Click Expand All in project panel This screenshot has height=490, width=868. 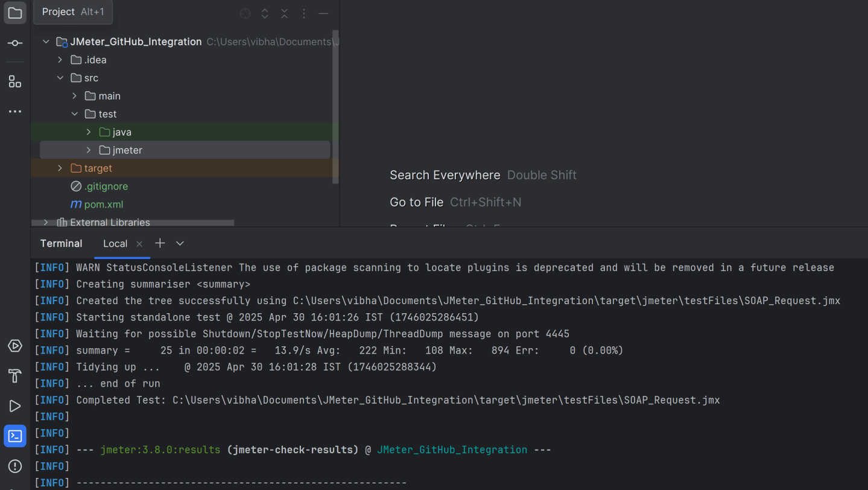click(265, 13)
